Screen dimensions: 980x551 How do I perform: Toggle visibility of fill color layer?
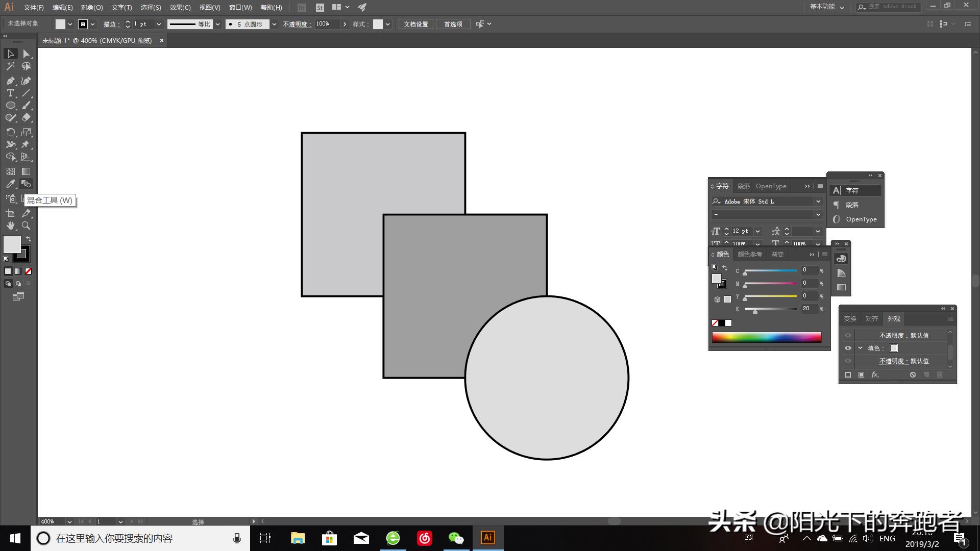[x=848, y=348]
